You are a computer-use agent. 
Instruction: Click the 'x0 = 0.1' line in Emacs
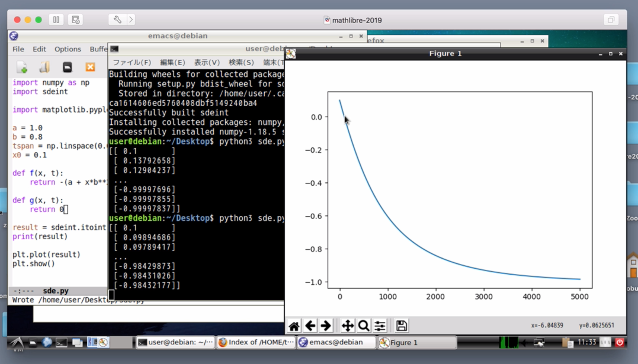[30, 155]
